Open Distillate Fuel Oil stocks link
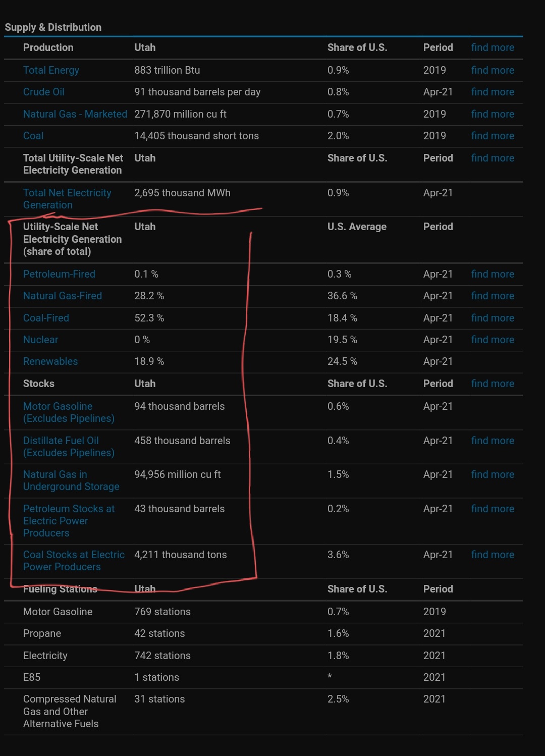The height and width of the screenshot is (756, 545). [x=69, y=447]
